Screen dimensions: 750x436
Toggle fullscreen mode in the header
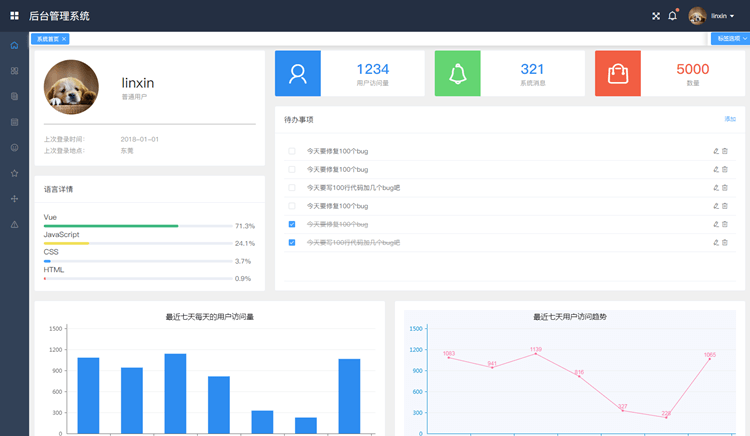coord(656,16)
